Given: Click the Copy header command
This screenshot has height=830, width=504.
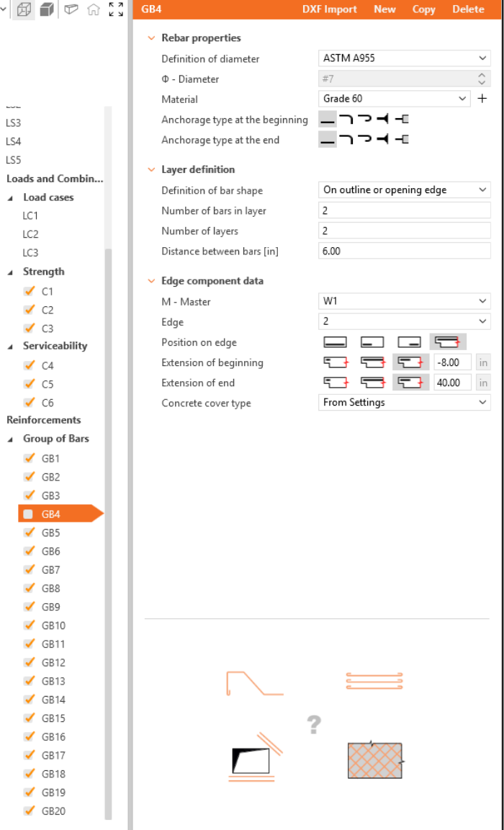Looking at the screenshot, I should (x=423, y=9).
